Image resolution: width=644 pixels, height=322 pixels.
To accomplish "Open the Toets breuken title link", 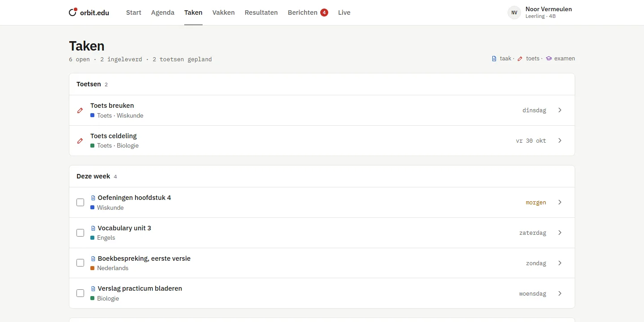I will pyautogui.click(x=112, y=106).
